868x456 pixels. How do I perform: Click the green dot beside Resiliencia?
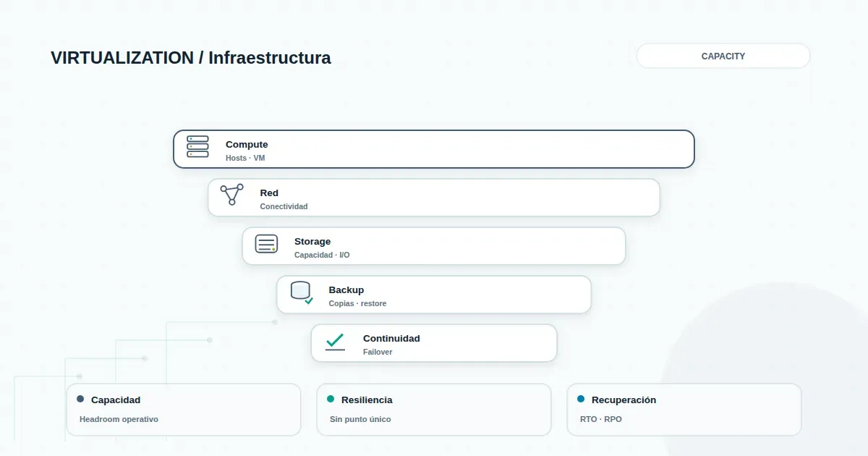pyautogui.click(x=331, y=399)
